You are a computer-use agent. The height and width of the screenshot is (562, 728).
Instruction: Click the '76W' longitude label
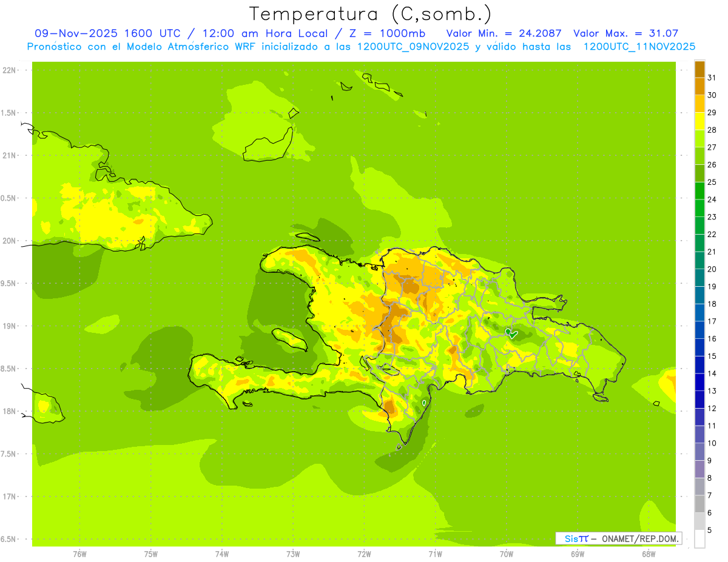(x=79, y=554)
